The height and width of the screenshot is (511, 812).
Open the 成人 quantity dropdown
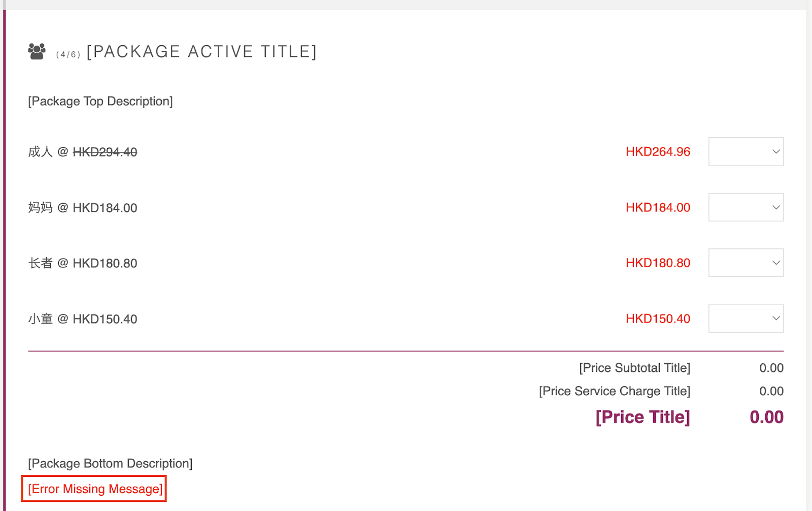pos(746,151)
